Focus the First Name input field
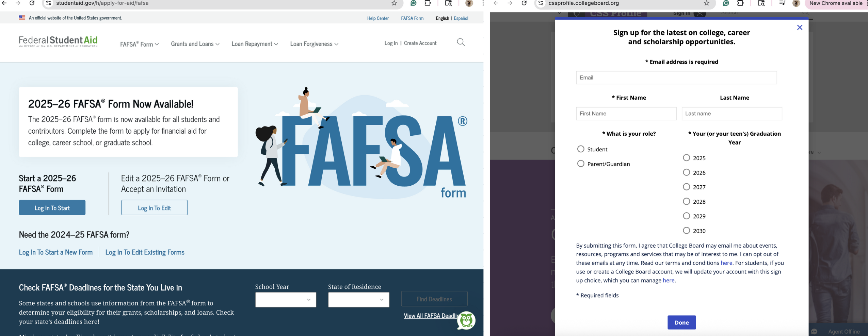 (x=626, y=114)
